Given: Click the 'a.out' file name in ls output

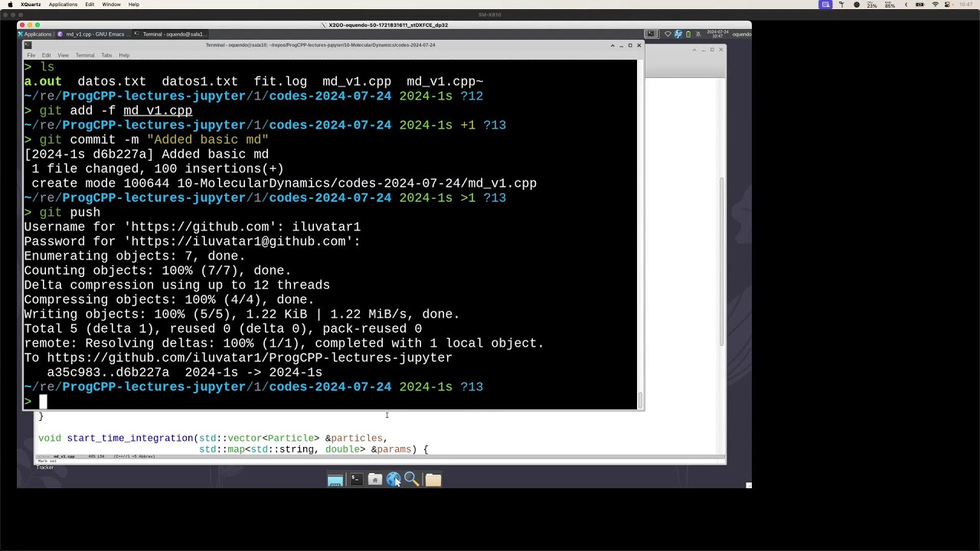Looking at the screenshot, I should 43,82.
